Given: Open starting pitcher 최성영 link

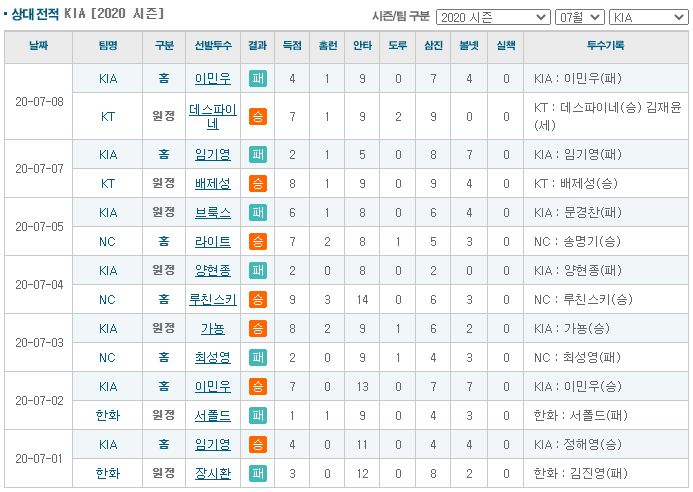Looking at the screenshot, I should click(x=213, y=358).
